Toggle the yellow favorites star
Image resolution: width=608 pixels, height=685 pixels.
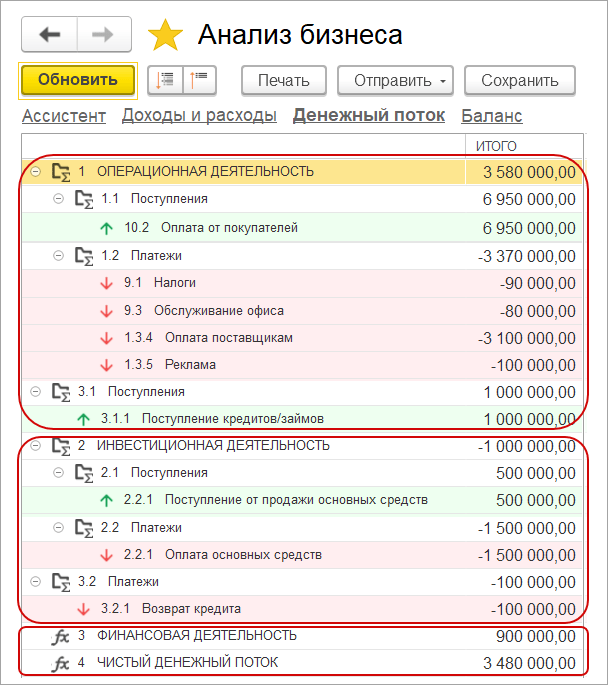pyautogui.click(x=165, y=35)
